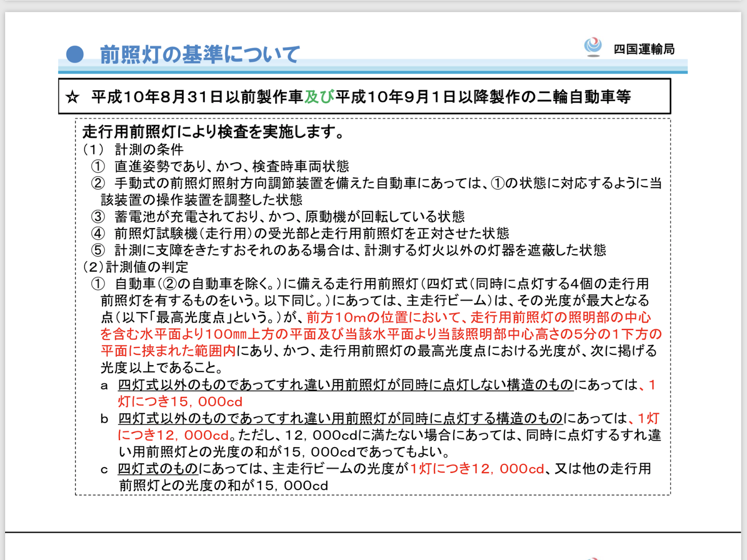This screenshot has width=747, height=560.
Task: Click the title 前照灯の基準について
Action: 200,55
